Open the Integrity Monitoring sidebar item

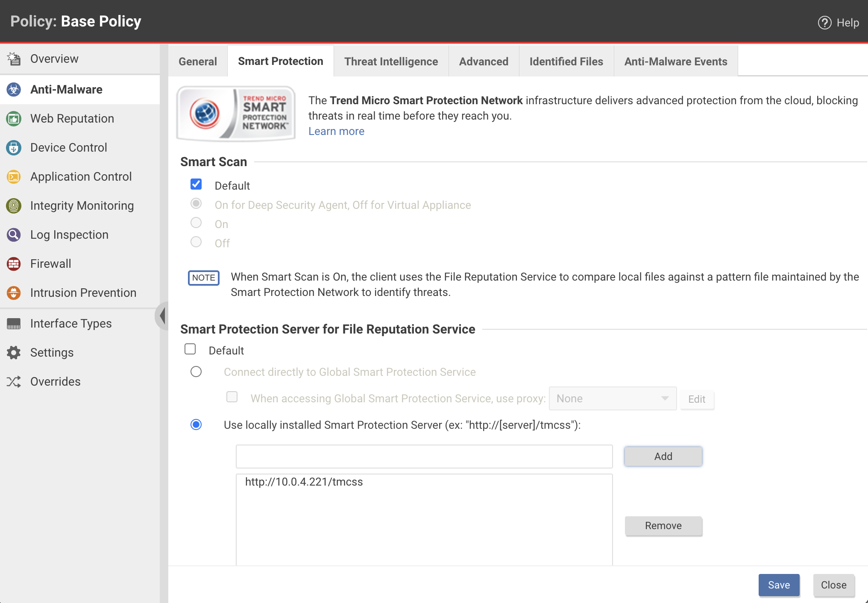coord(80,205)
